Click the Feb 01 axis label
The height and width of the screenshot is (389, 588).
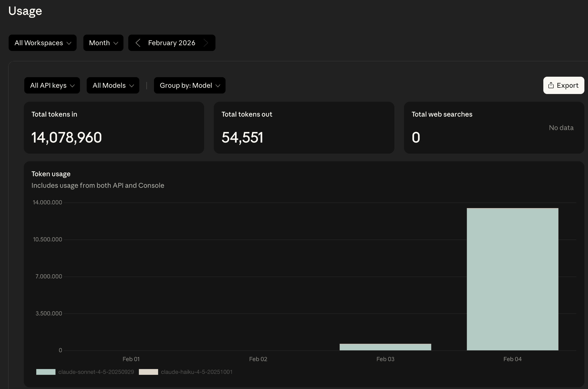pyautogui.click(x=131, y=359)
